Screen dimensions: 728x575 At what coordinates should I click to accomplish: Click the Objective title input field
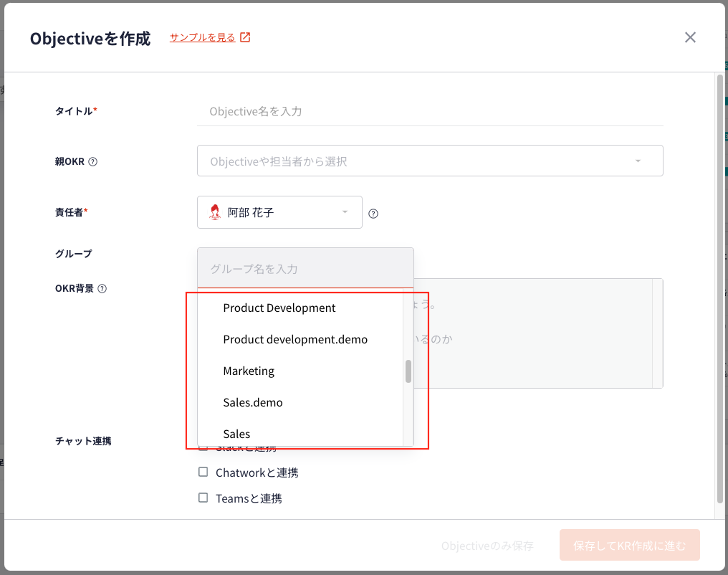[430, 111]
